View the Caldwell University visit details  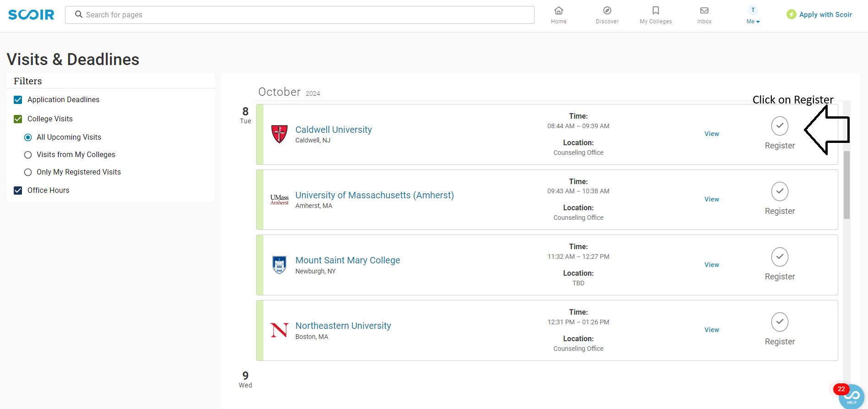[712, 134]
